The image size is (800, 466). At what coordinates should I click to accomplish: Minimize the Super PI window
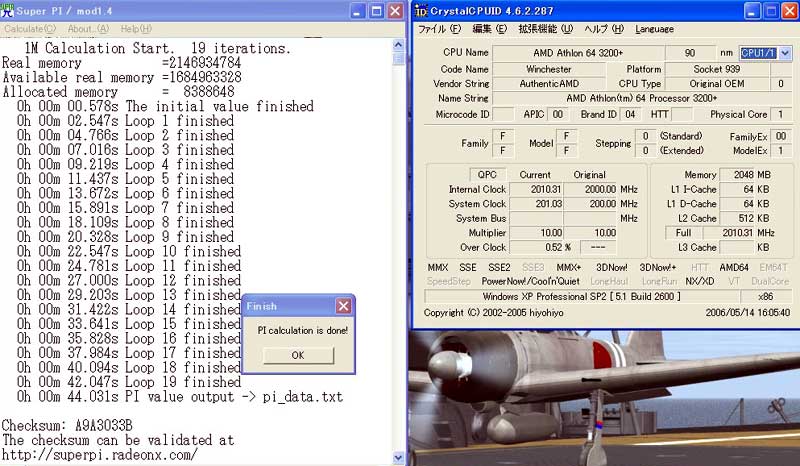tap(358, 11)
